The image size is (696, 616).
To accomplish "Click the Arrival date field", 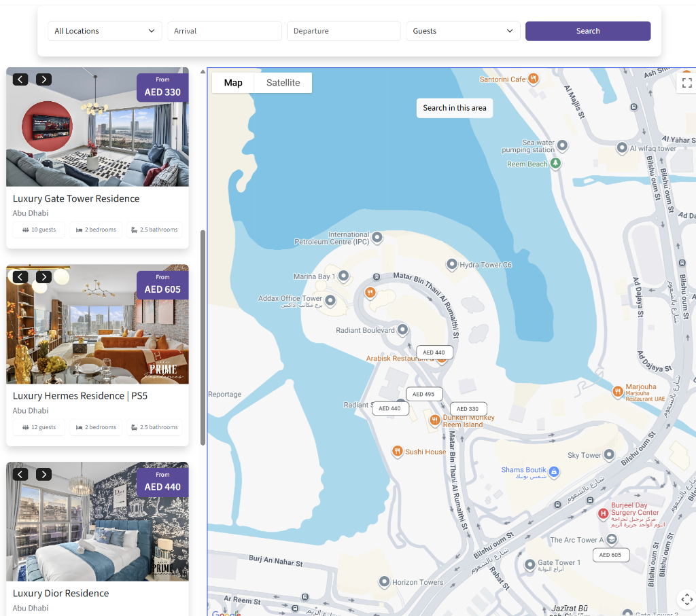I will pos(224,31).
